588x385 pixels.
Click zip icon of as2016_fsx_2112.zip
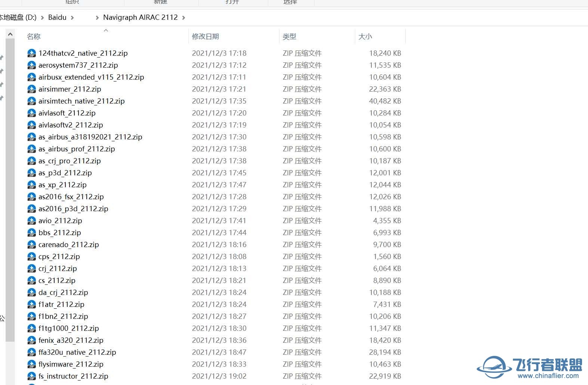pyautogui.click(x=32, y=197)
